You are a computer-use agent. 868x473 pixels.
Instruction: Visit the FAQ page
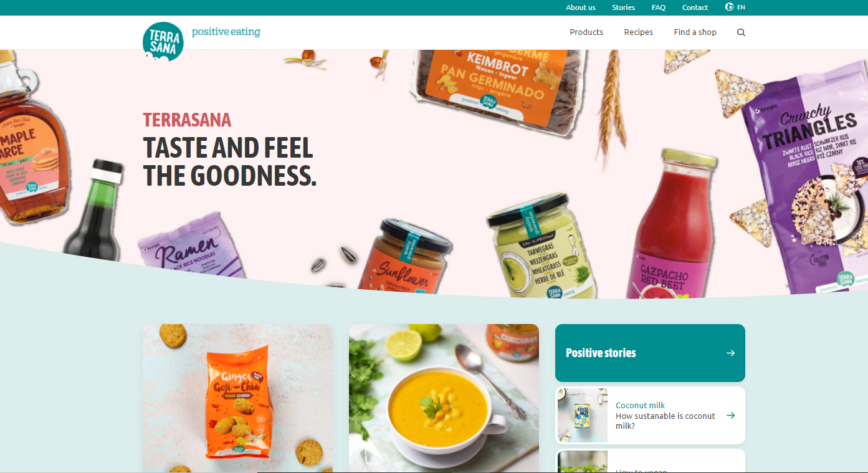[x=659, y=7]
